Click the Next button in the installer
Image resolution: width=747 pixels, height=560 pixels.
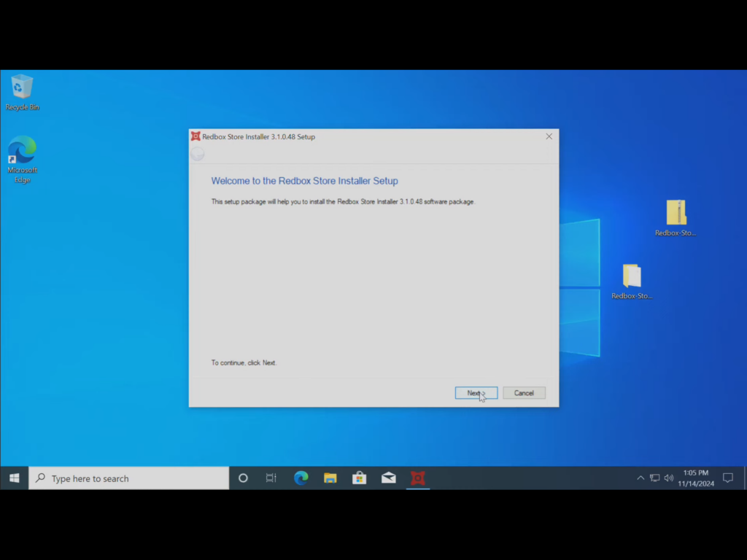pos(476,393)
